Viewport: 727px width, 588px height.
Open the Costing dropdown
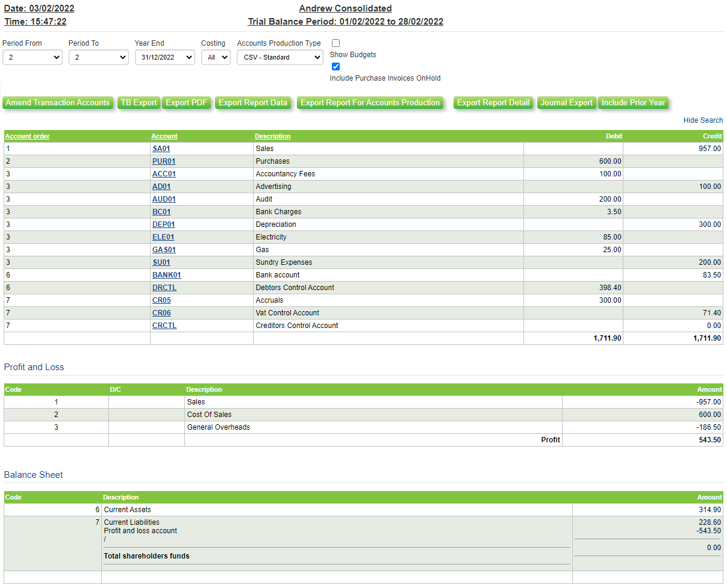(x=216, y=57)
